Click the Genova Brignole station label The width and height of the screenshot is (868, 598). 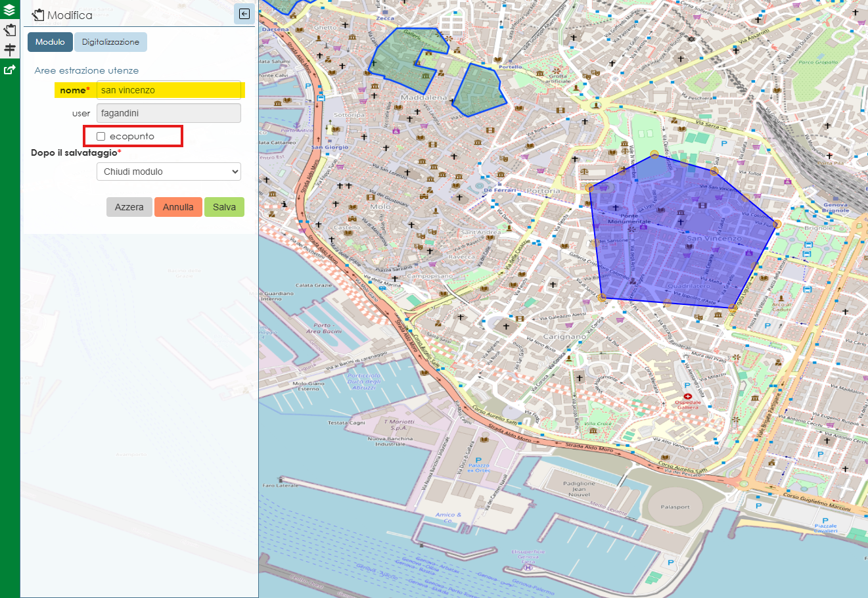pyautogui.click(x=835, y=208)
